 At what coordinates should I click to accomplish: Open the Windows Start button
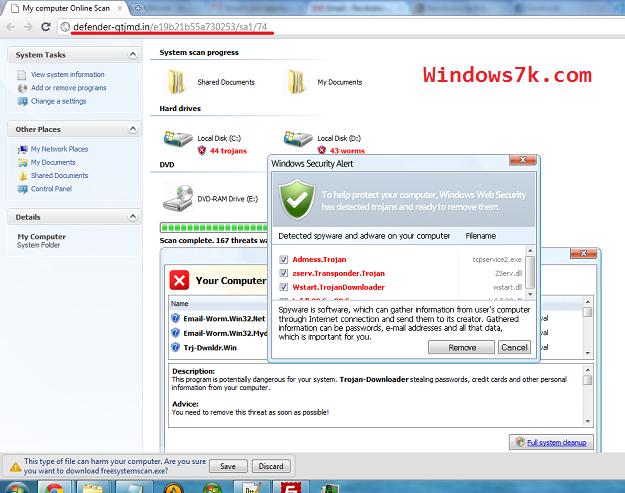click(x=15, y=487)
